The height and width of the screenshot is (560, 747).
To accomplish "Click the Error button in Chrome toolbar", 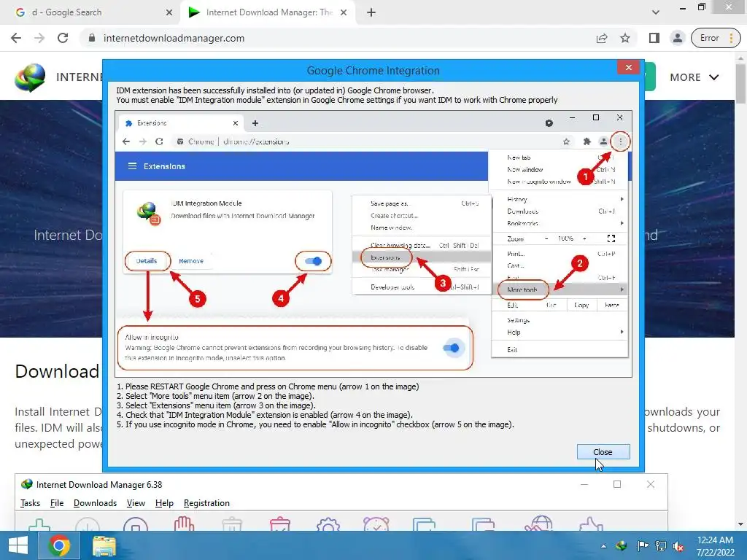I will (x=709, y=38).
